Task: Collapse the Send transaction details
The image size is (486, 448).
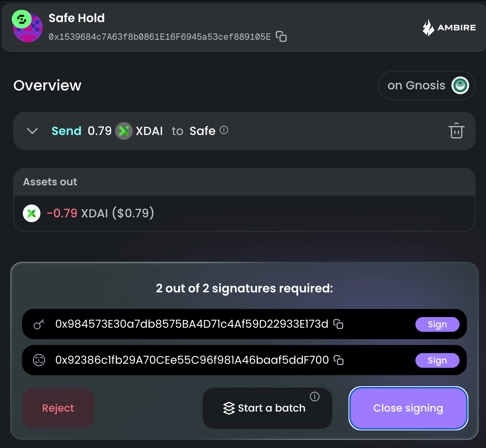Action: coord(32,131)
